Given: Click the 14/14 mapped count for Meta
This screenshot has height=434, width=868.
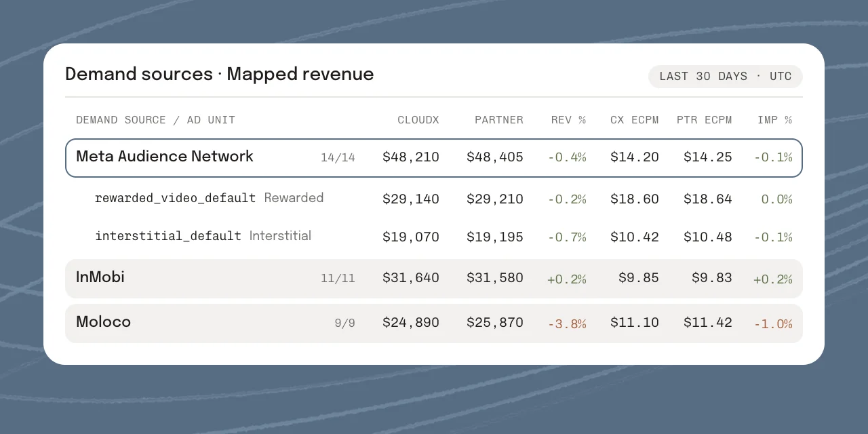Looking at the screenshot, I should coord(338,158).
